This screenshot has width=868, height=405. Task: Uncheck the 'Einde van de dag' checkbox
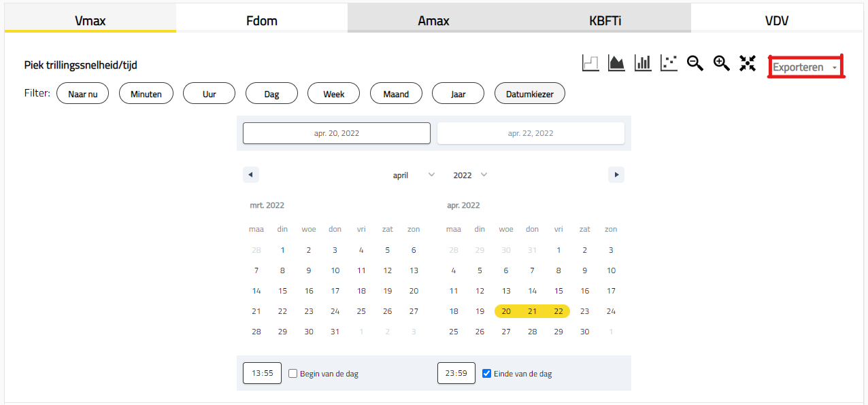tap(486, 373)
